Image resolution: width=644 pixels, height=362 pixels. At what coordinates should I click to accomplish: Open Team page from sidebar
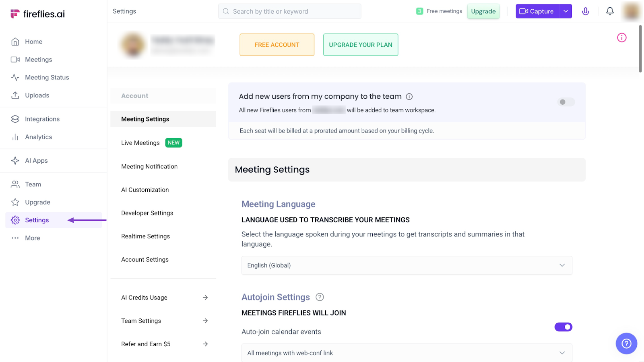point(33,184)
